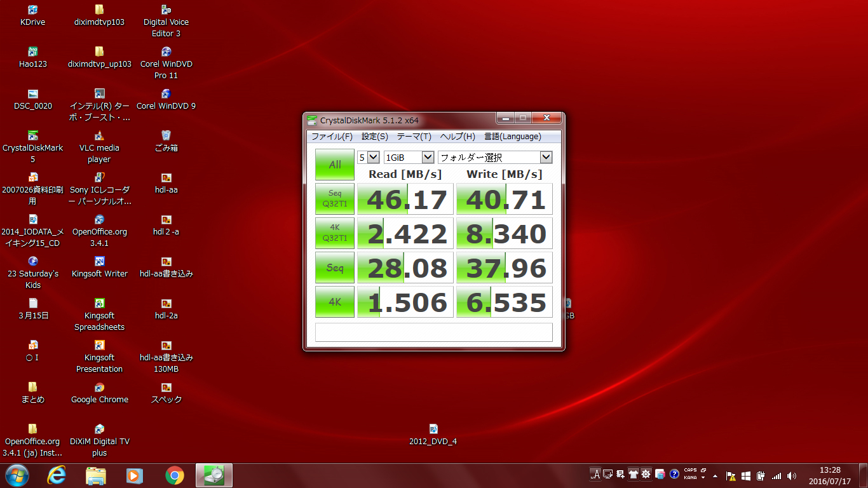Open Windows Explorer from the taskbar
The height and width of the screenshot is (488, 868).
96,475
